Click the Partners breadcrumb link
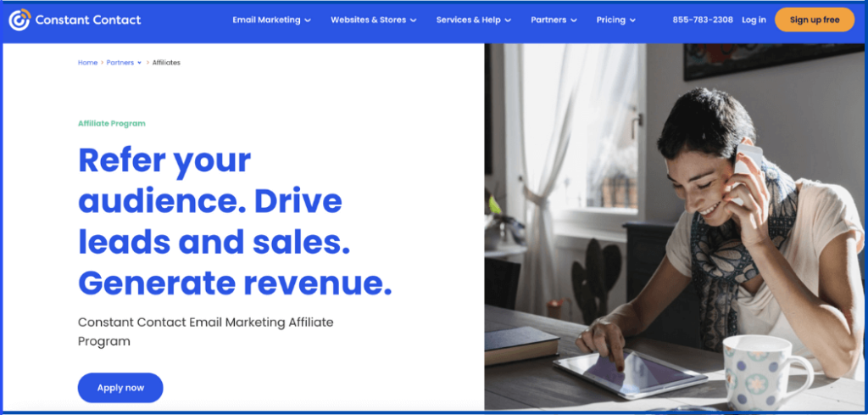 120,63
